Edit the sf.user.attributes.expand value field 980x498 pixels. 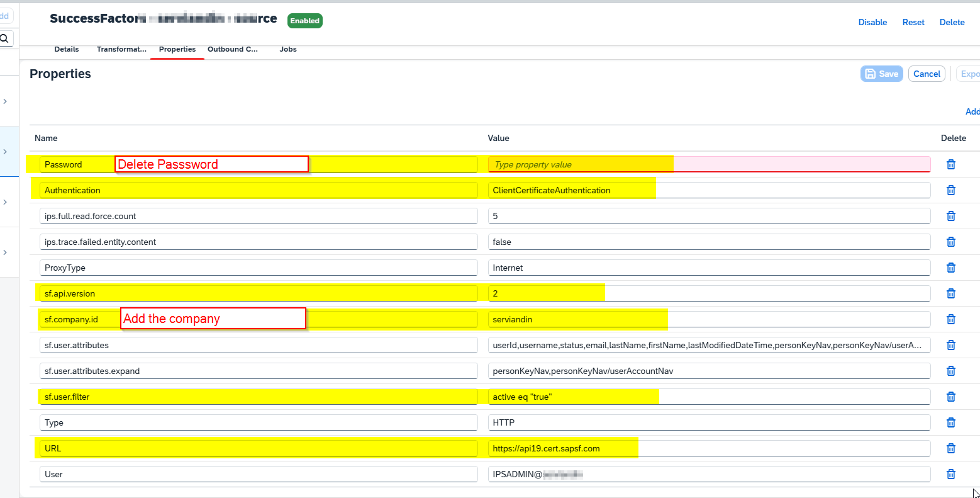pos(709,371)
